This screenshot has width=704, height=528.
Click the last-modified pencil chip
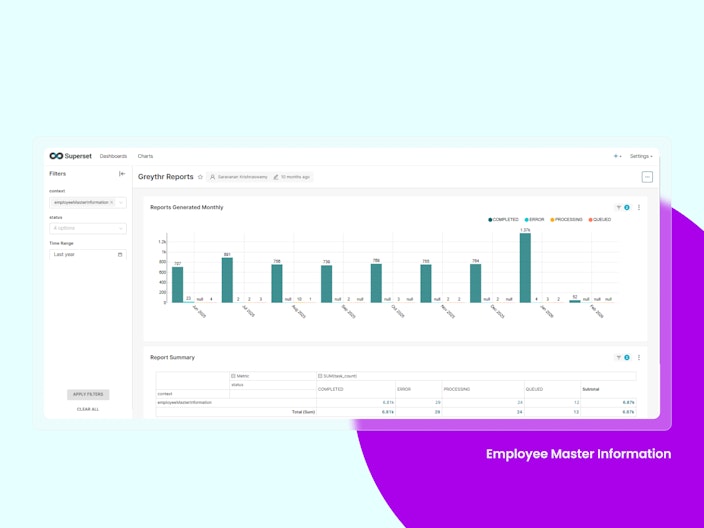pyautogui.click(x=291, y=177)
